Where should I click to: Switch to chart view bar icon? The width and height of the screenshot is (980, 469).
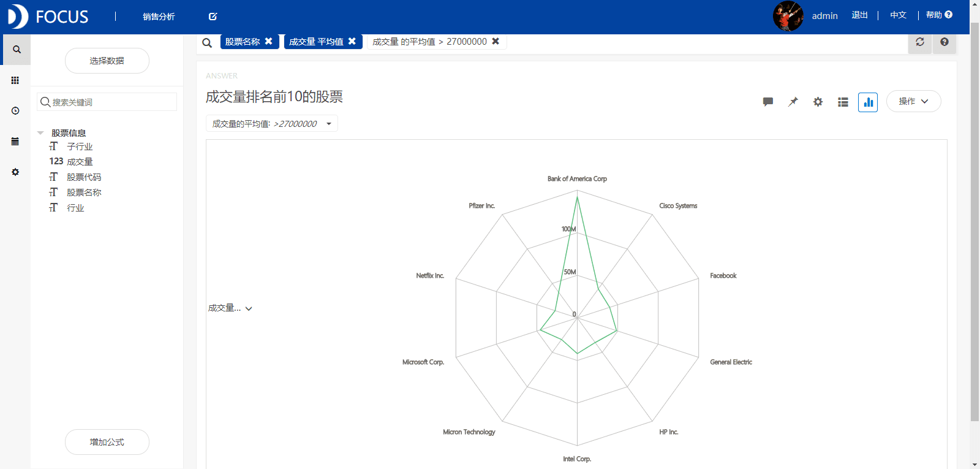coord(868,102)
